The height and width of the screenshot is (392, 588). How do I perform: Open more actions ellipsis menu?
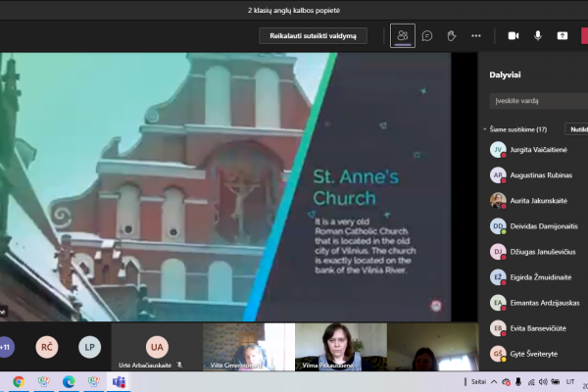476,35
